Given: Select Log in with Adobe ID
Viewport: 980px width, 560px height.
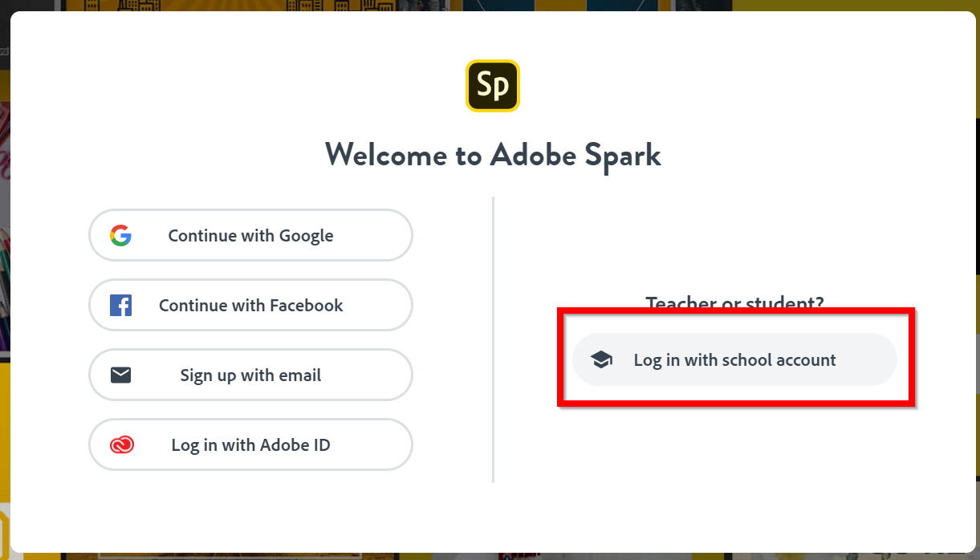Looking at the screenshot, I should coord(250,444).
